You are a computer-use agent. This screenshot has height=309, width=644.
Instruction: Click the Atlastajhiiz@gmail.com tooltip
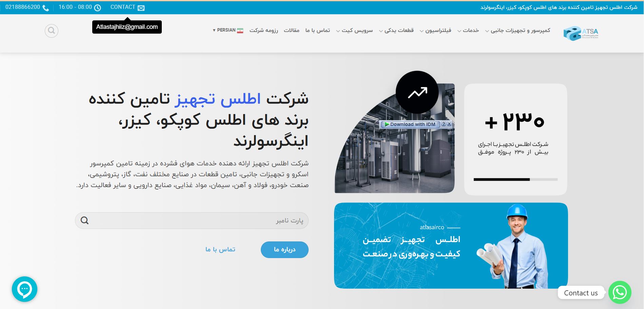[x=127, y=27]
